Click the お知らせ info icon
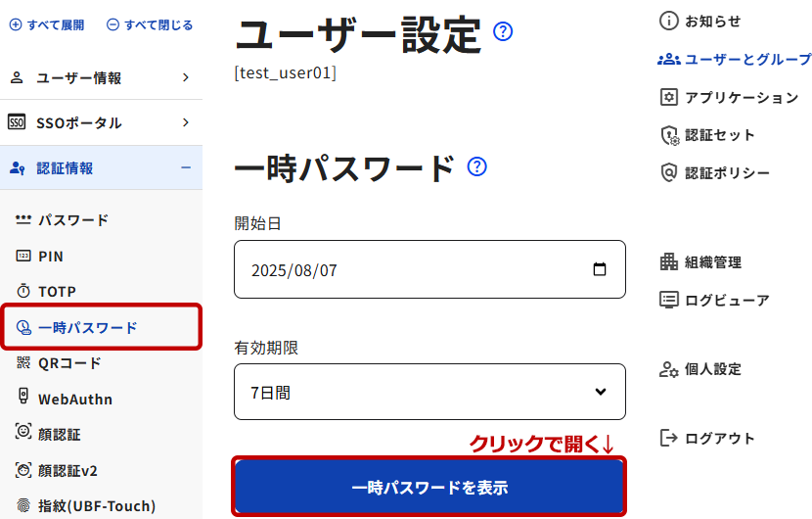 pyautogui.click(x=669, y=21)
